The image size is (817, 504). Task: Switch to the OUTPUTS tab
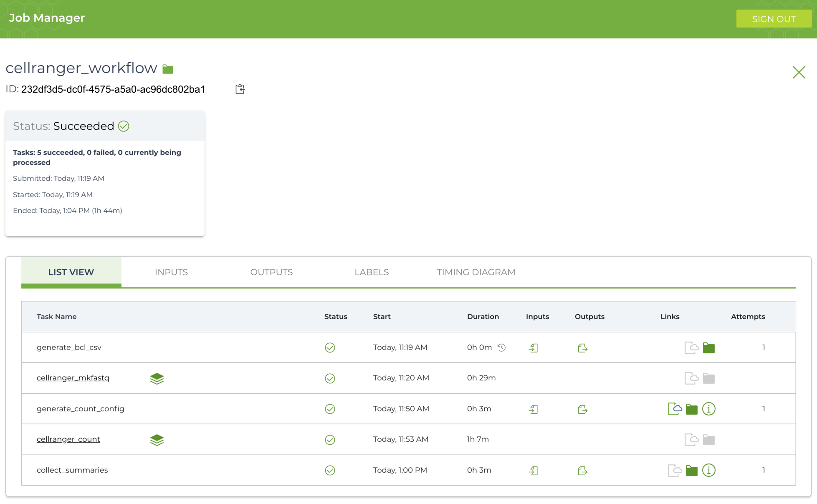click(271, 272)
